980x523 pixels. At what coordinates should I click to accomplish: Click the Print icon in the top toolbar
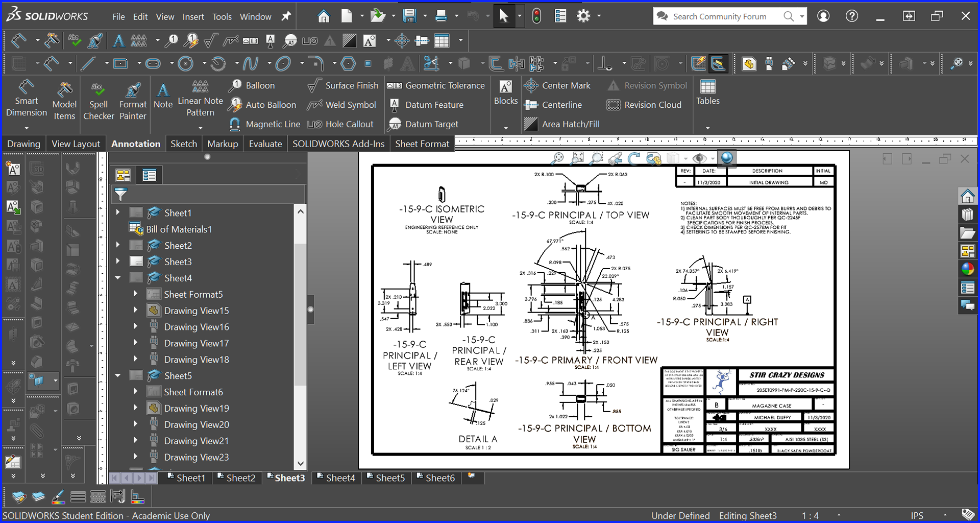[x=441, y=16]
